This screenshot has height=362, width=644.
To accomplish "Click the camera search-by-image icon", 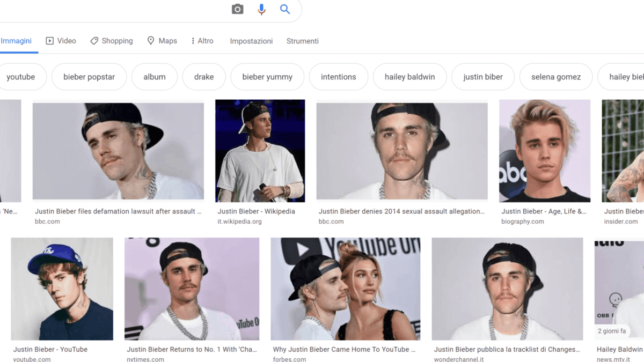I will pyautogui.click(x=237, y=9).
